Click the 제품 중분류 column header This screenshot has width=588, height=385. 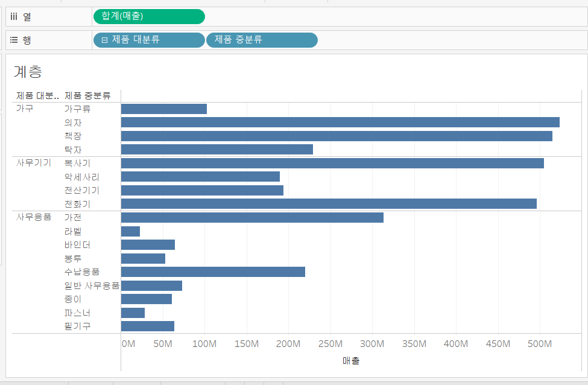point(87,96)
